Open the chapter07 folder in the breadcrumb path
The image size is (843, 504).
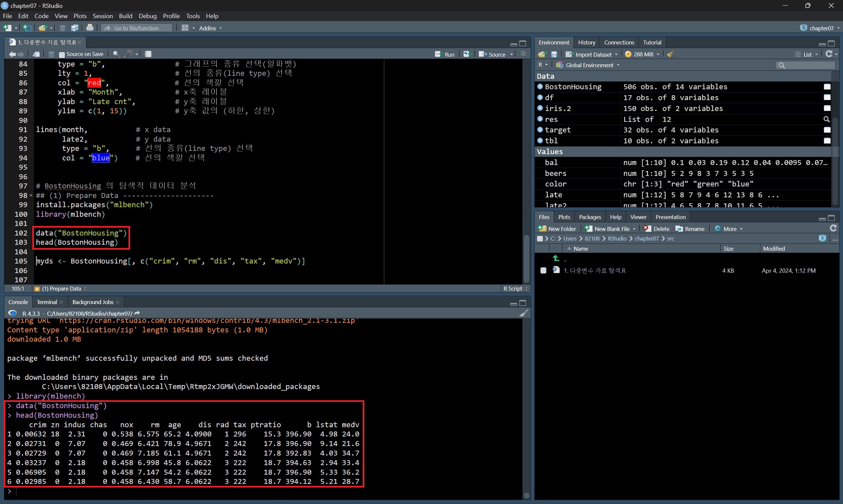pos(646,238)
